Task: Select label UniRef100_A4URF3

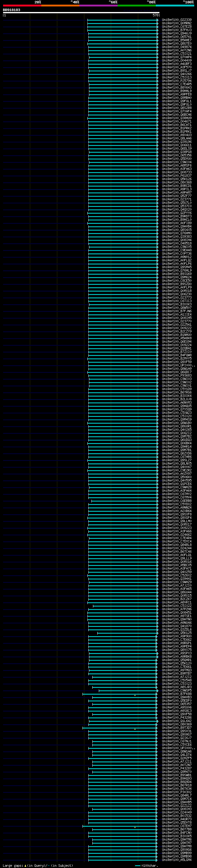Action: tap(176, 64)
